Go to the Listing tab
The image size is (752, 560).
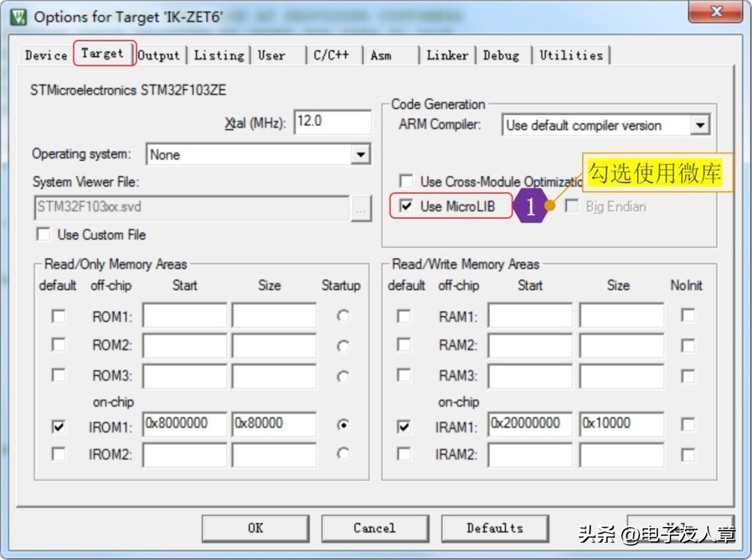(x=219, y=55)
